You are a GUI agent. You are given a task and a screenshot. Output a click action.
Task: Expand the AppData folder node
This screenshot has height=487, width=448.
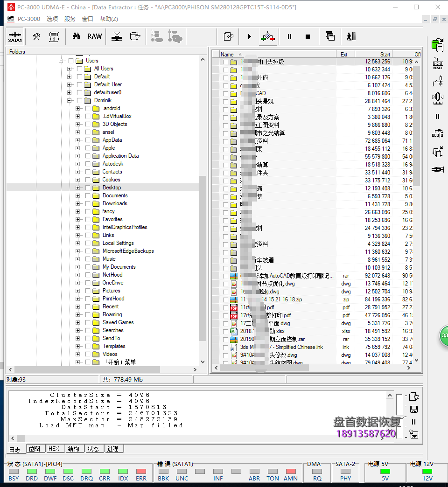click(78, 140)
